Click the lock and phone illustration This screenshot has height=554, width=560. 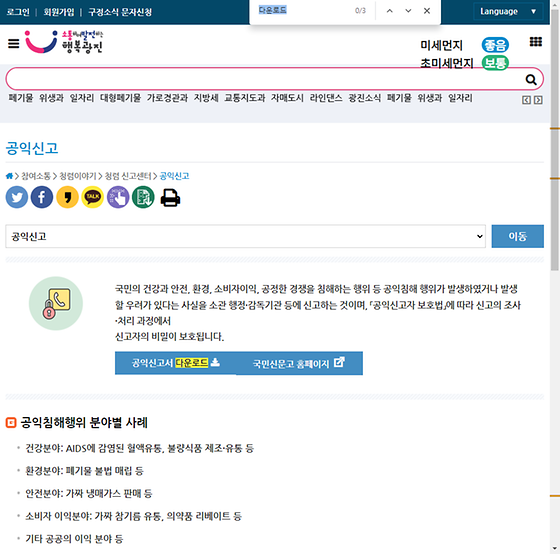(56, 303)
